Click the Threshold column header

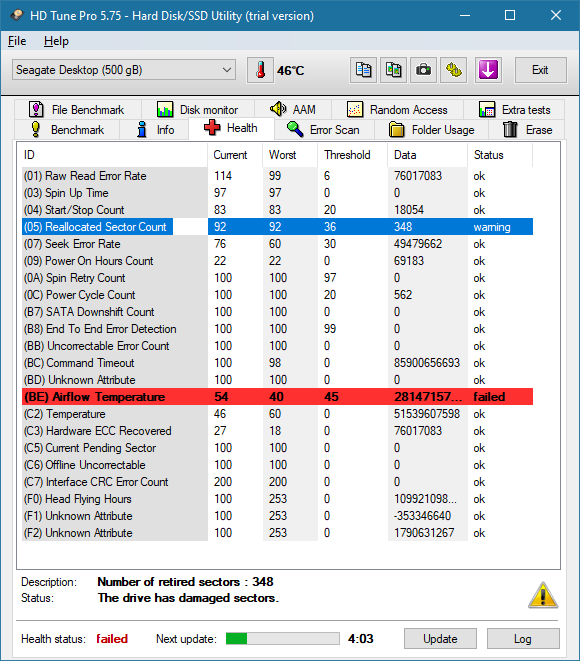(x=352, y=155)
